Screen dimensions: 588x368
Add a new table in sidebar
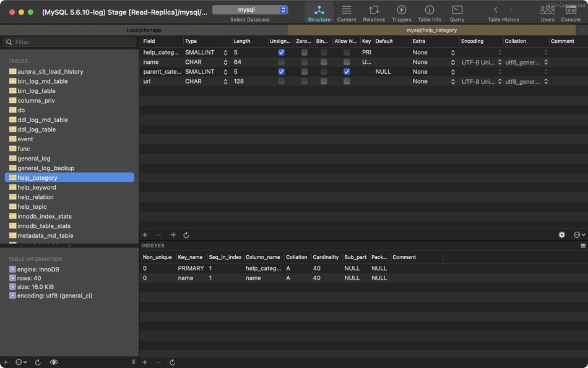click(6, 362)
